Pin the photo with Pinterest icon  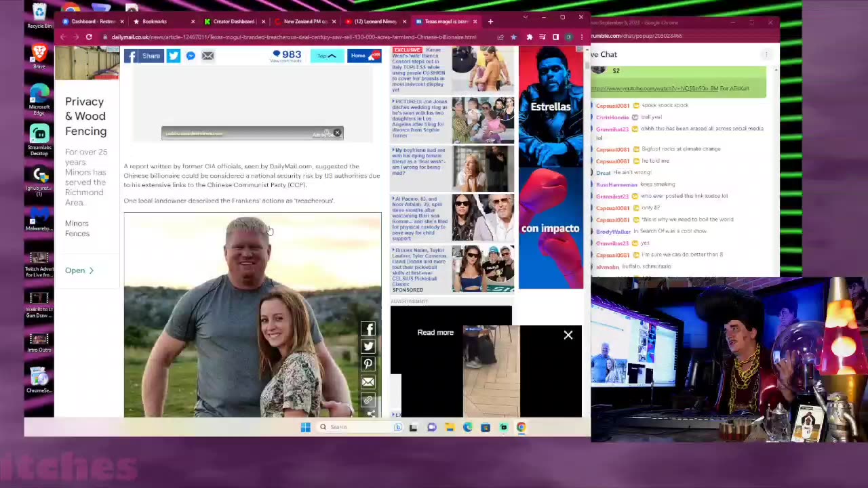(368, 364)
